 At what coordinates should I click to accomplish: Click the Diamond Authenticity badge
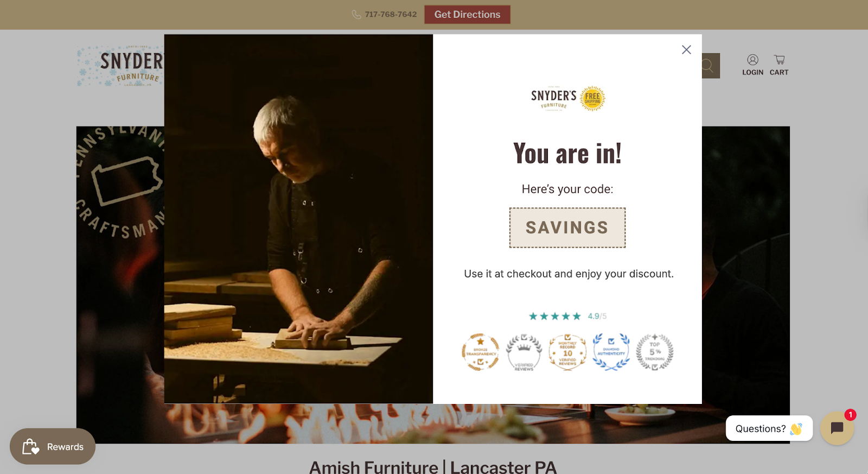point(611,352)
